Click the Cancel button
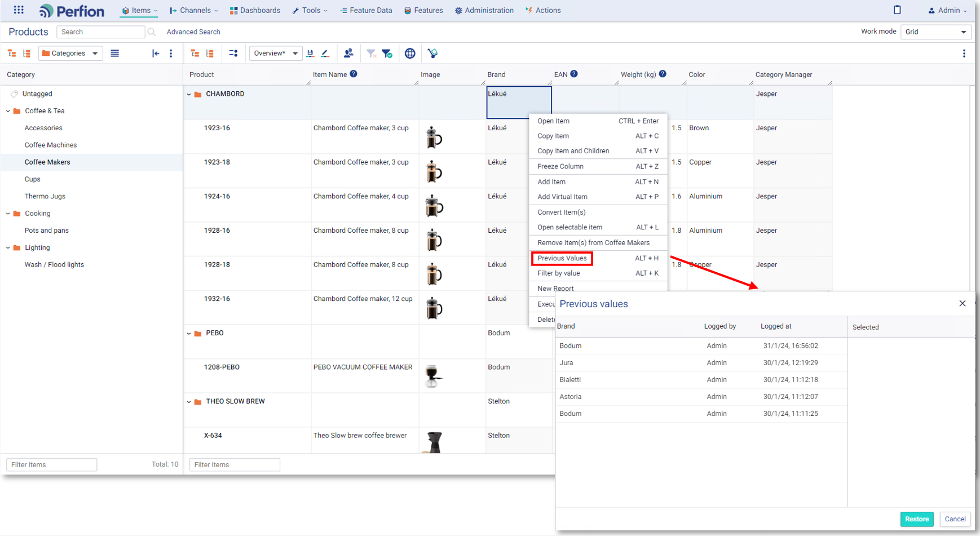Viewport: 980px width, 536px height. [x=955, y=519]
